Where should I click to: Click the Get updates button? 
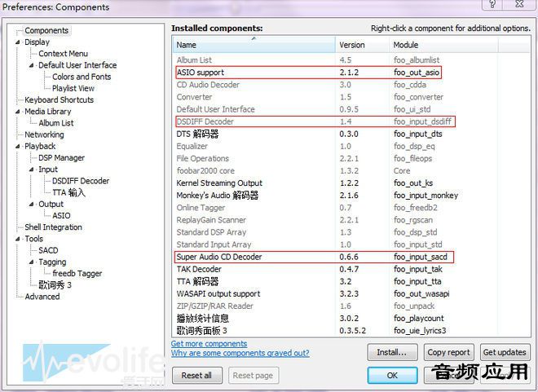pos(505,352)
